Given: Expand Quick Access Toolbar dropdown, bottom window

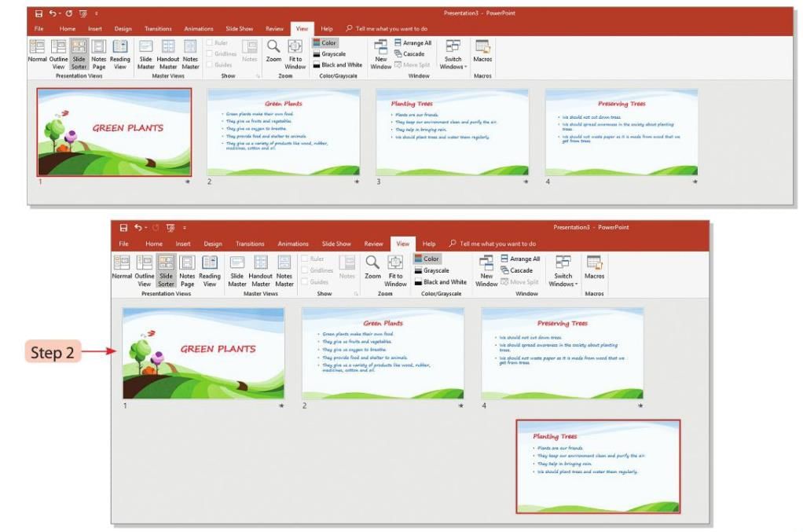Looking at the screenshot, I should (183, 228).
